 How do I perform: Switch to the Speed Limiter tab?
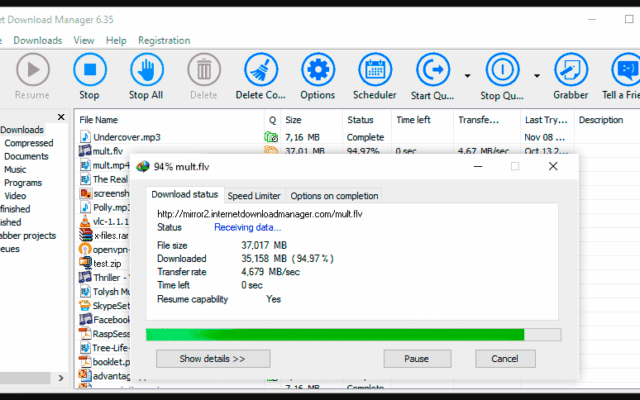coord(254,196)
